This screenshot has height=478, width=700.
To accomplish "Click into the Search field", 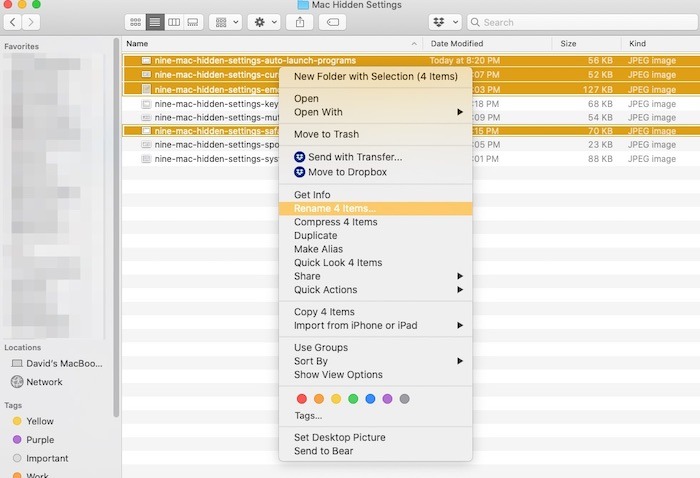I will coord(583,22).
